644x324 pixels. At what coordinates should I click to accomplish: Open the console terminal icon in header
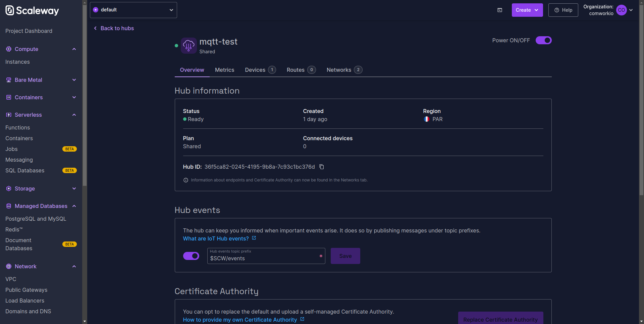(500, 10)
